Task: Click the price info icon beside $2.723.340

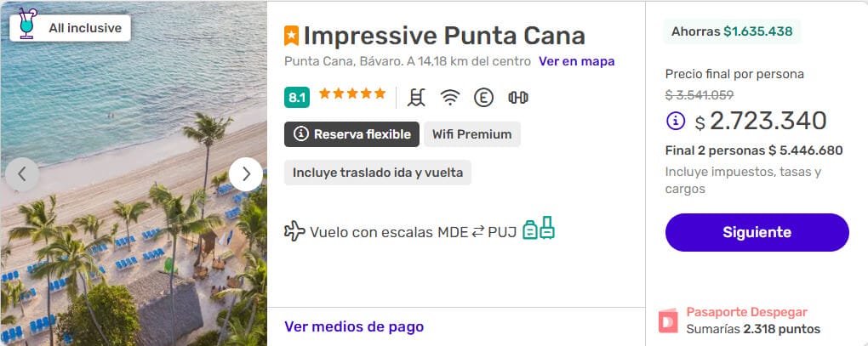Action: click(x=676, y=121)
